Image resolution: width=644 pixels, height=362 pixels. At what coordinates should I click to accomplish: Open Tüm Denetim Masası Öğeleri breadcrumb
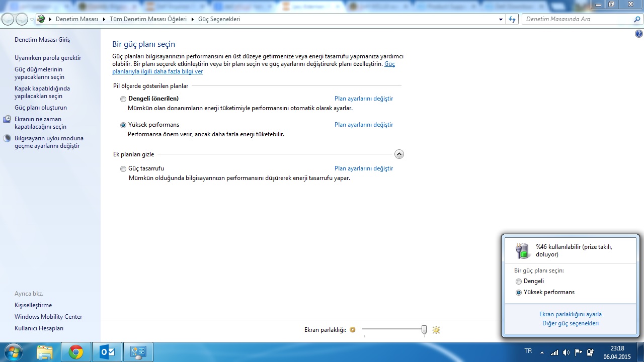[x=148, y=19]
